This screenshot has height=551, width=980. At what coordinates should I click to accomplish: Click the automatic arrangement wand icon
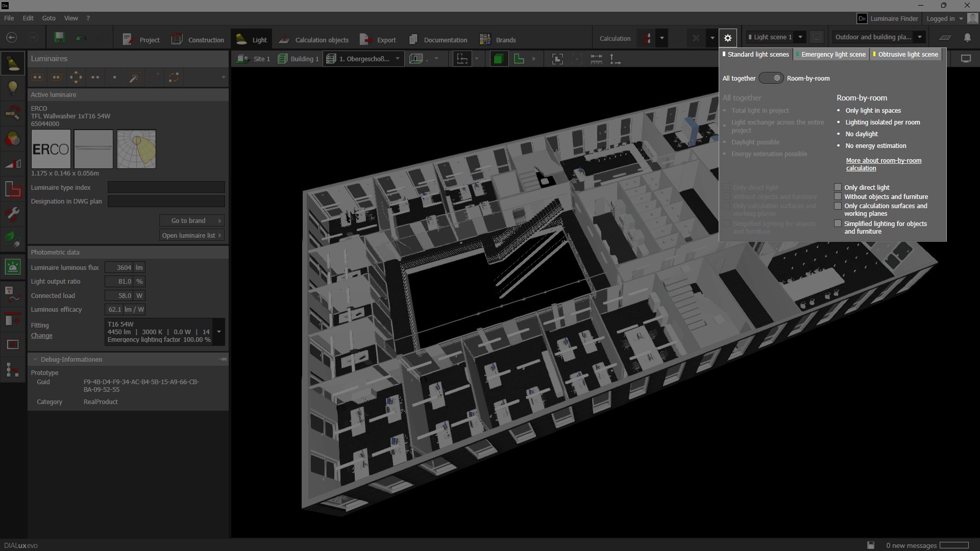click(134, 78)
